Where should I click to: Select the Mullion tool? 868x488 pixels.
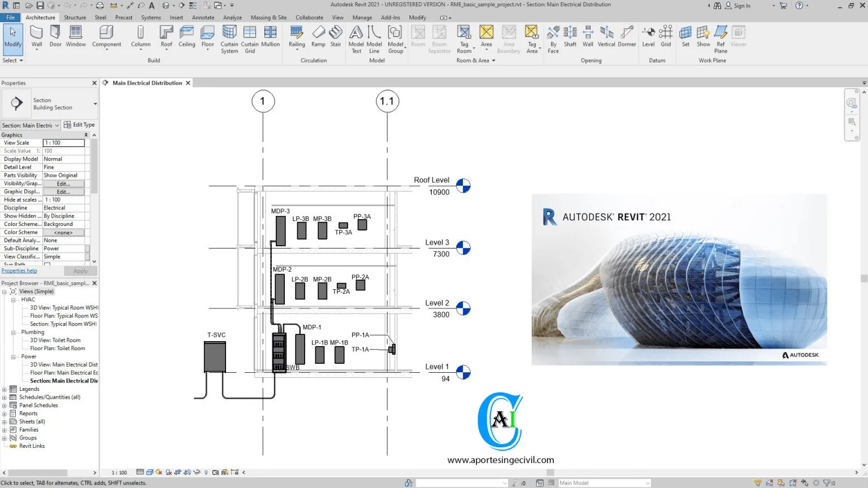271,37
